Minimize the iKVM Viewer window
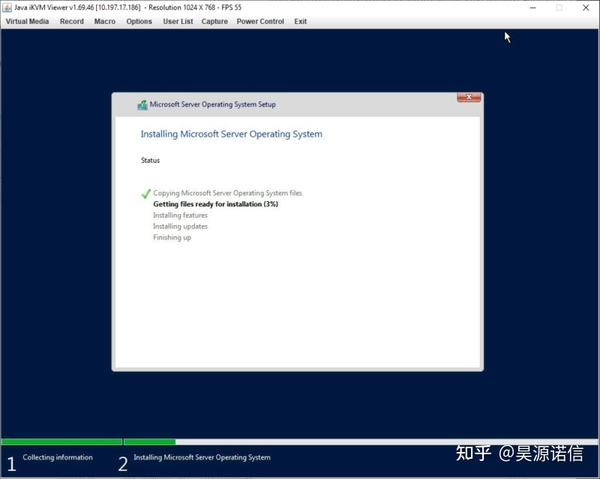Viewport: 600px width, 479px height. tap(533, 8)
